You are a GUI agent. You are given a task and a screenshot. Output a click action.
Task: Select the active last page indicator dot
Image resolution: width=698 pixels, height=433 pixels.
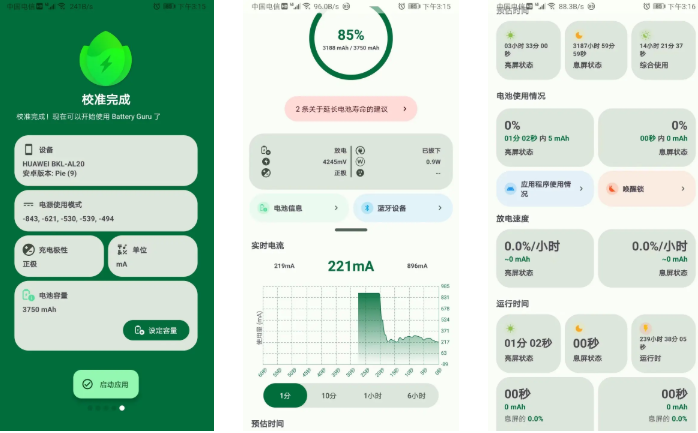point(122,408)
